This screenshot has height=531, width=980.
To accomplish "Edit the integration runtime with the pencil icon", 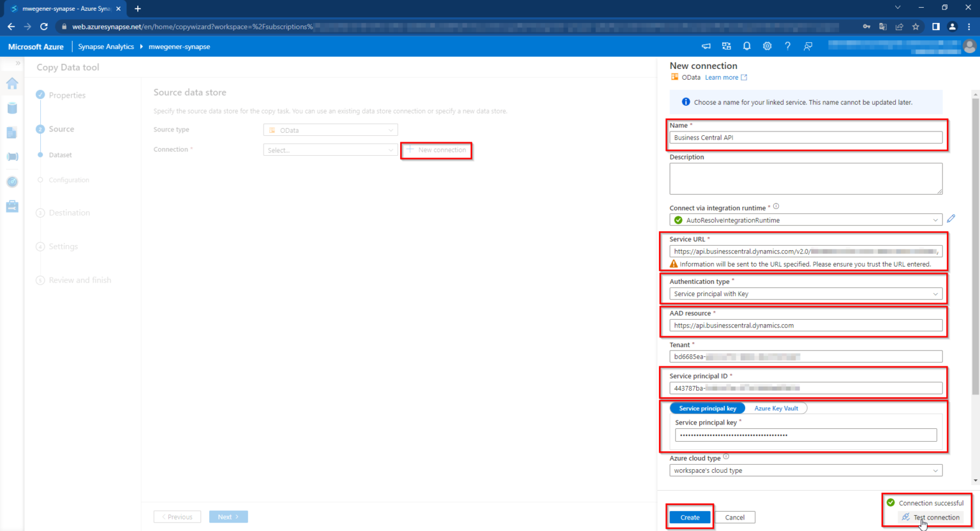I will point(951,218).
